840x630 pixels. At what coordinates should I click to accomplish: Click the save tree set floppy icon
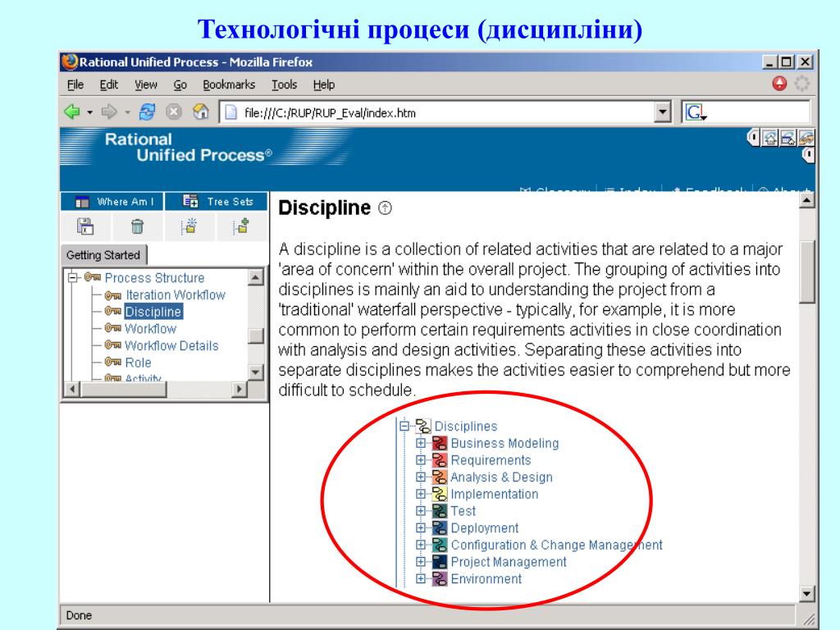(85, 226)
